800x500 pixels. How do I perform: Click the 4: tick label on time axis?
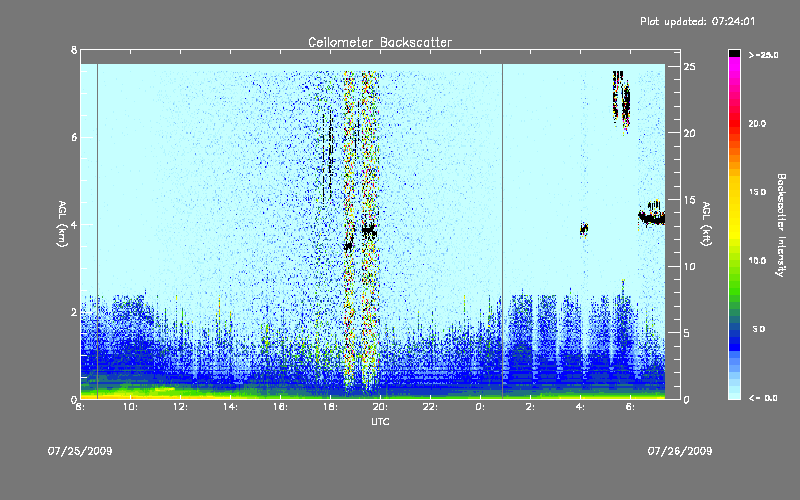(x=580, y=407)
